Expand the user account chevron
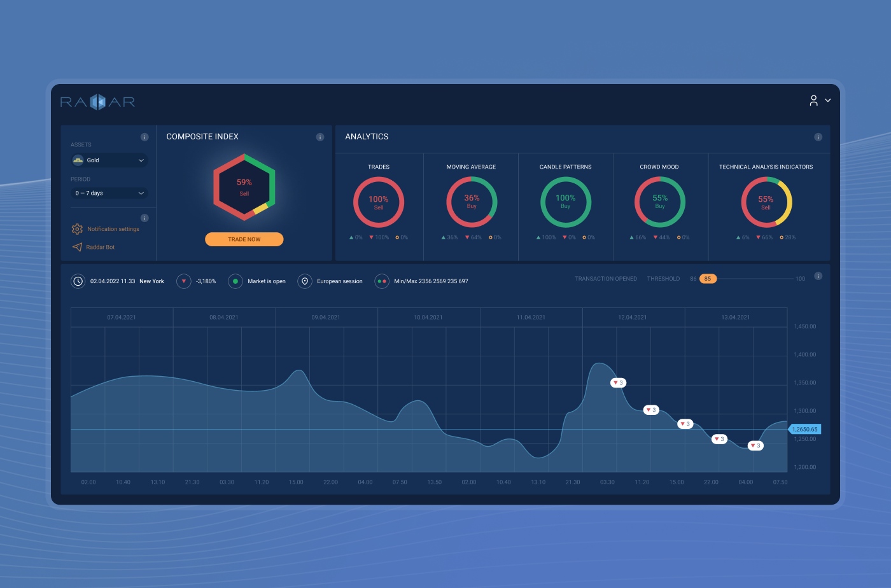The image size is (891, 588). [828, 101]
